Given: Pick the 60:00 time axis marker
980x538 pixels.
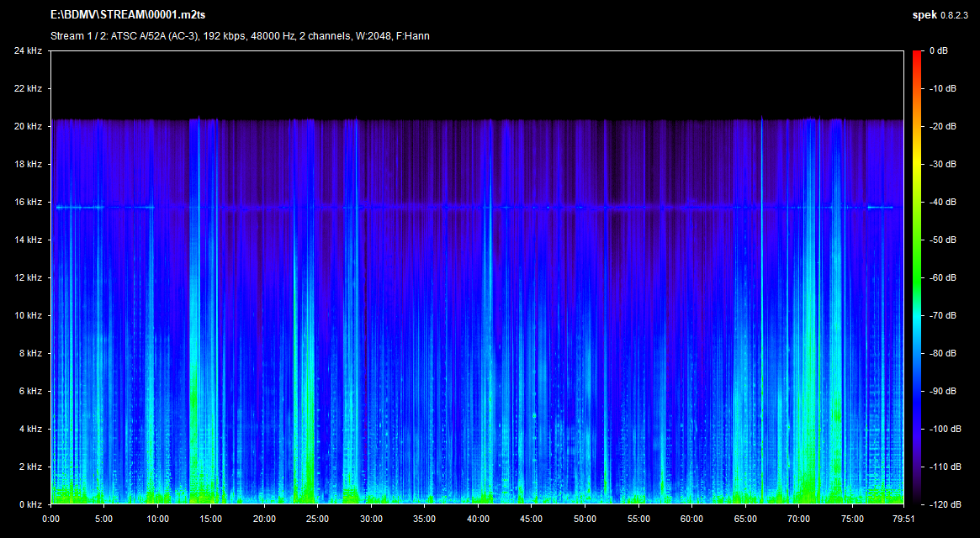Looking at the screenshot, I should [x=691, y=519].
